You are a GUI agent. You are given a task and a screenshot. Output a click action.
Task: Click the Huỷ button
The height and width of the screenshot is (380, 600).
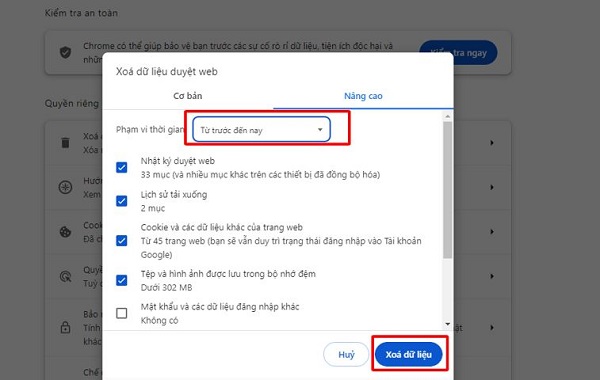(x=346, y=354)
